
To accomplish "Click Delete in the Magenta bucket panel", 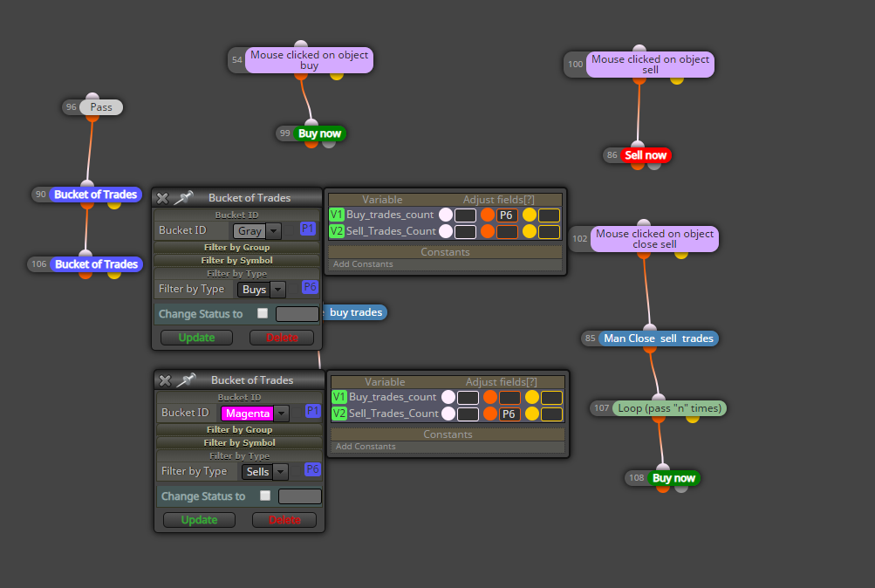I will [284, 520].
